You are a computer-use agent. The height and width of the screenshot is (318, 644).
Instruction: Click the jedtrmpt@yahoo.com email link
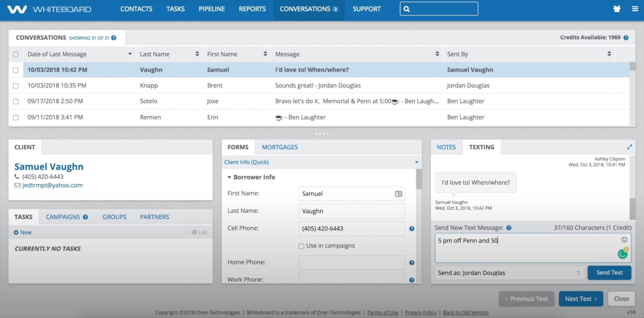click(52, 186)
